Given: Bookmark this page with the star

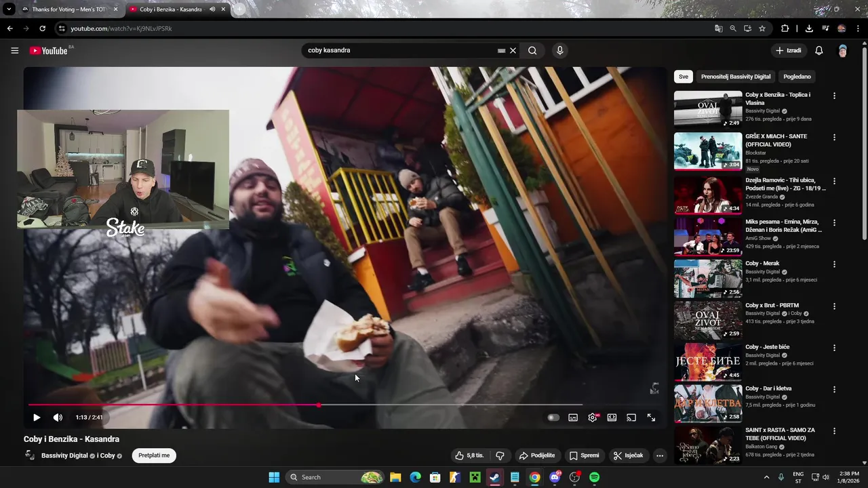Looking at the screenshot, I should click(x=762, y=28).
